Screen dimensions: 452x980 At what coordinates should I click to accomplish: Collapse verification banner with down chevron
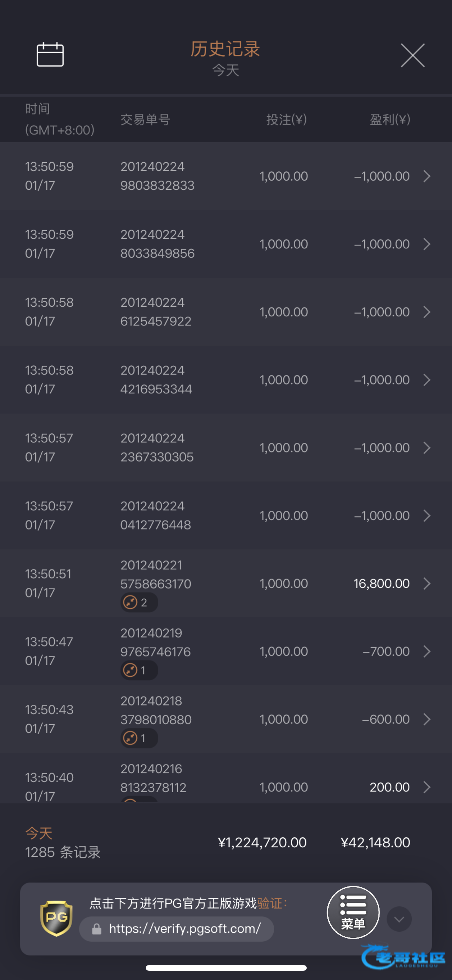(399, 919)
